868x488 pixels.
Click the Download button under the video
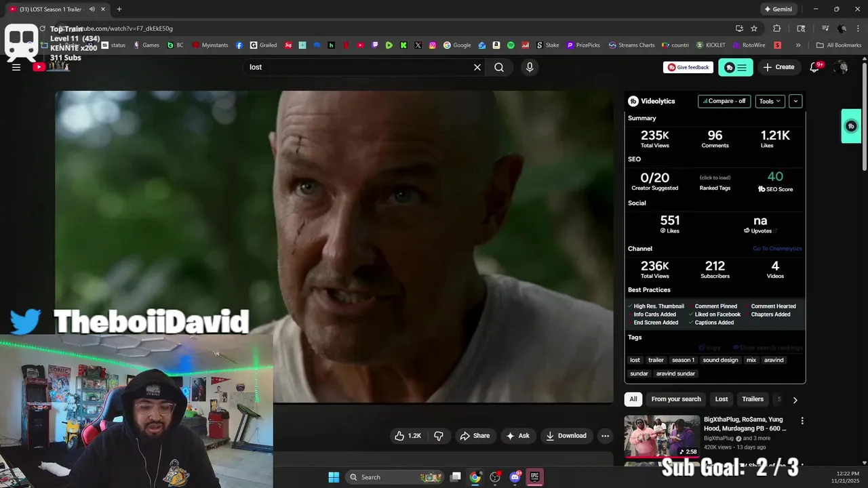[566, 436]
